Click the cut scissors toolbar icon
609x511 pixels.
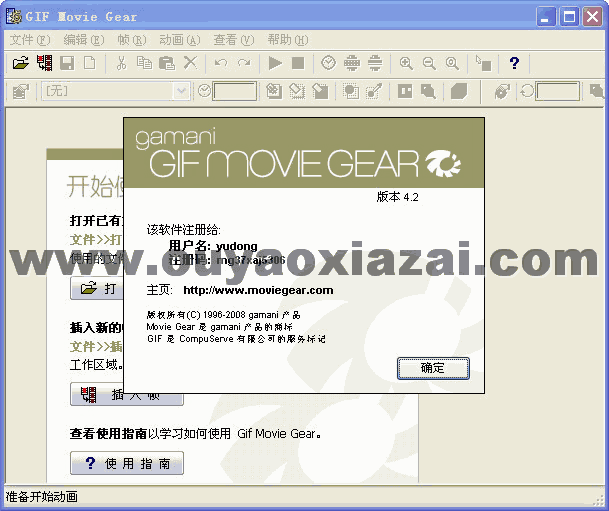coord(121,63)
